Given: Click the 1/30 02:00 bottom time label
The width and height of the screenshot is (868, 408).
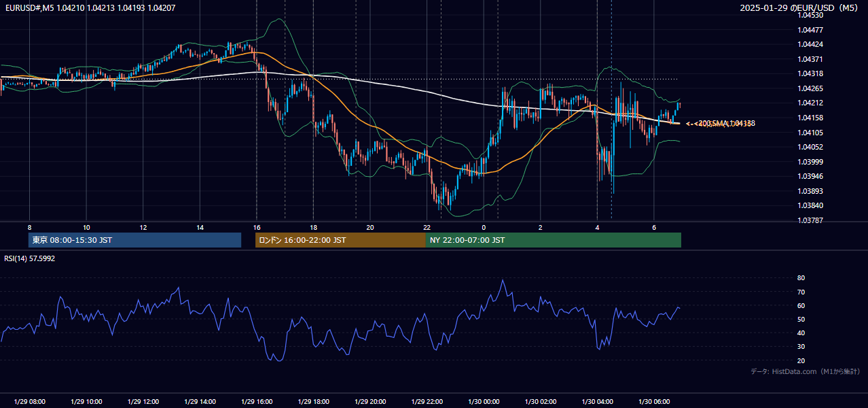Looking at the screenshot, I should pos(541,402).
